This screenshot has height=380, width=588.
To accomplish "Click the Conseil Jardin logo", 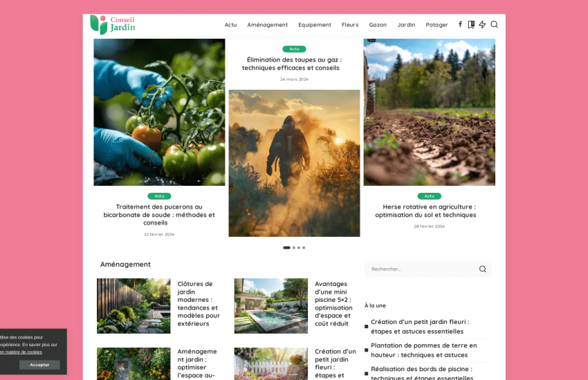I will tap(113, 24).
